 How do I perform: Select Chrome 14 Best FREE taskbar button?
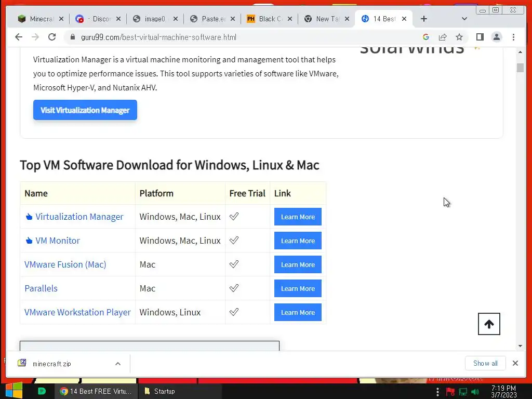pos(96,391)
